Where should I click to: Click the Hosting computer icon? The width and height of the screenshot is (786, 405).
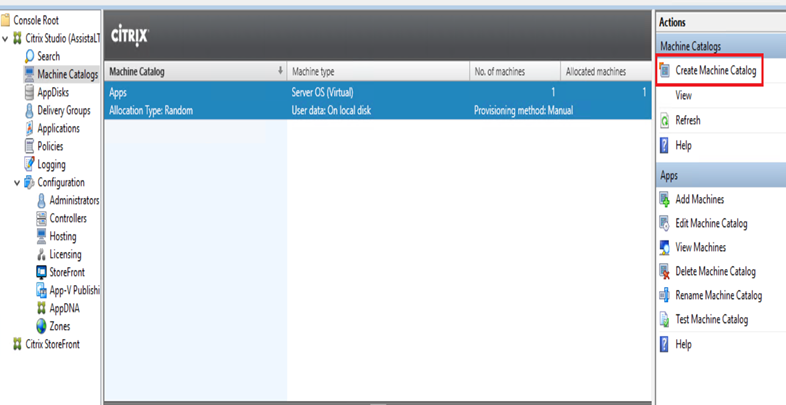pos(42,236)
